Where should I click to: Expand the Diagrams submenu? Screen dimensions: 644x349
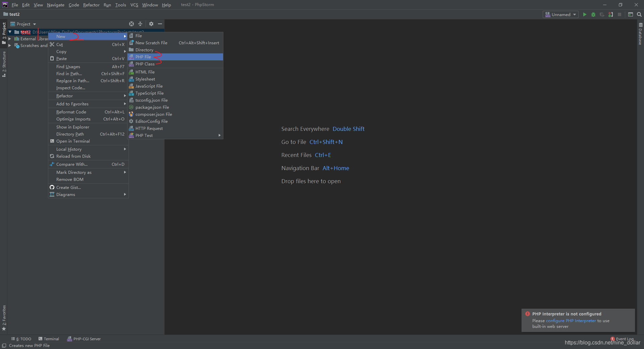(88, 195)
